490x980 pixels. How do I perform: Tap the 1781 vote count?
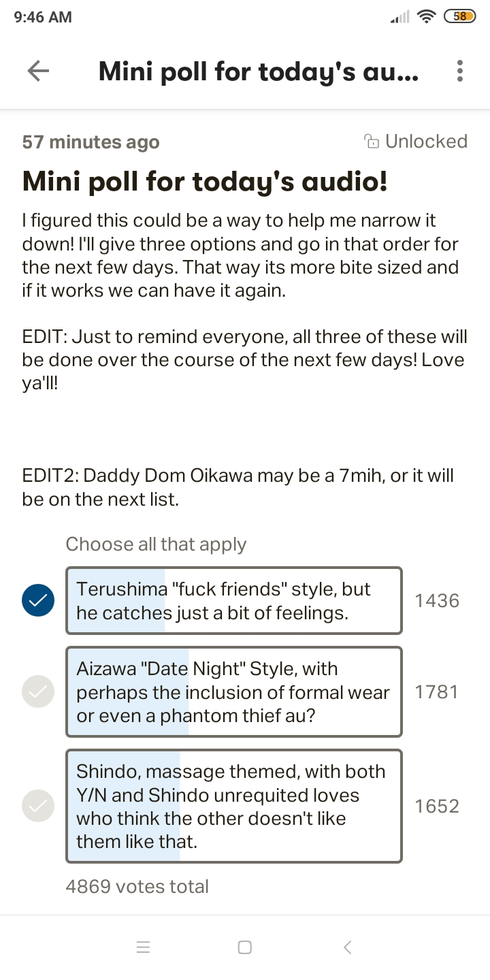[437, 691]
